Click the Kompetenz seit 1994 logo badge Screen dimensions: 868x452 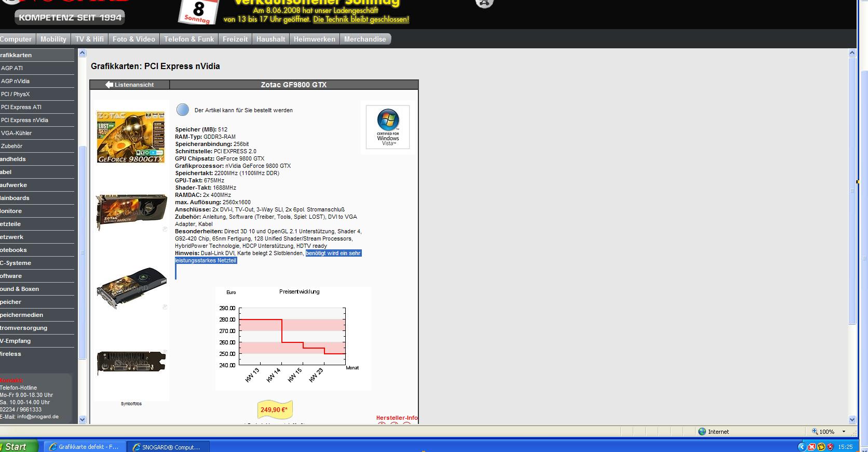click(70, 17)
